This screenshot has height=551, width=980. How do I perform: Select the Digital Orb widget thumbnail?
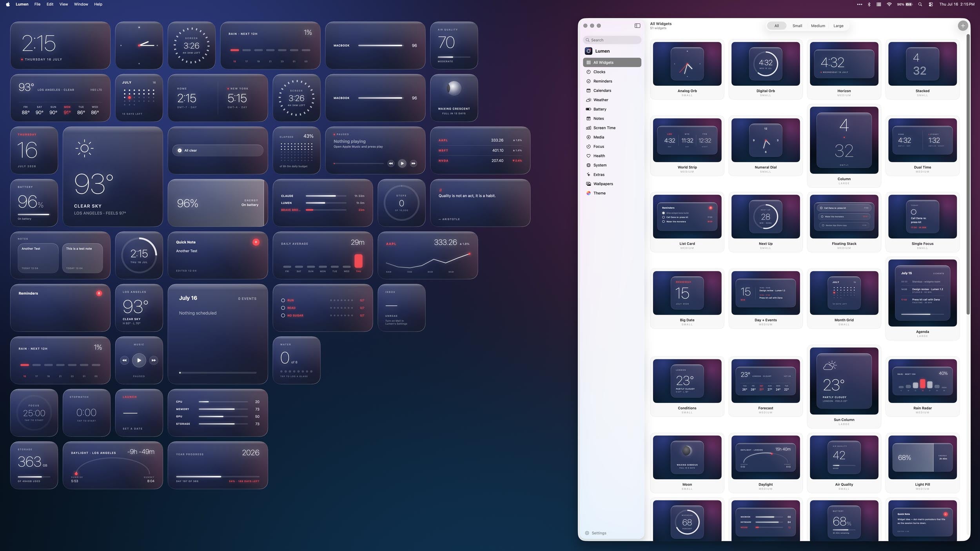point(765,64)
